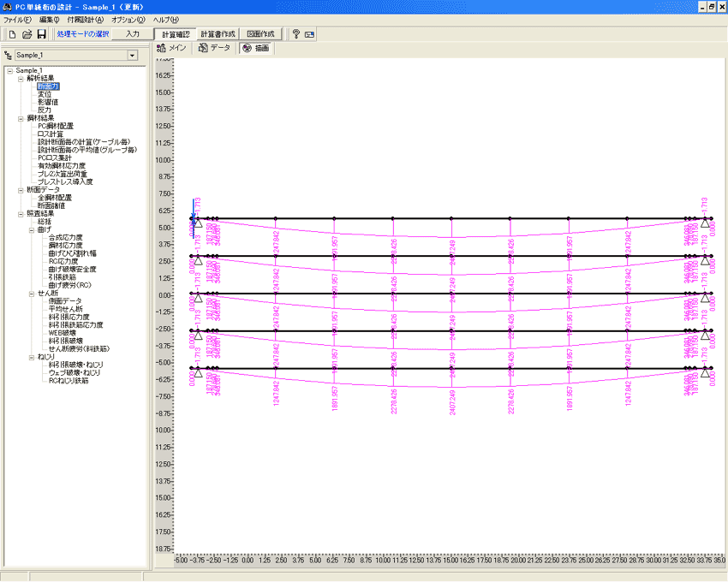The width and height of the screenshot is (728, 582).
Task: Click the version info card icon
Action: [x=309, y=34]
